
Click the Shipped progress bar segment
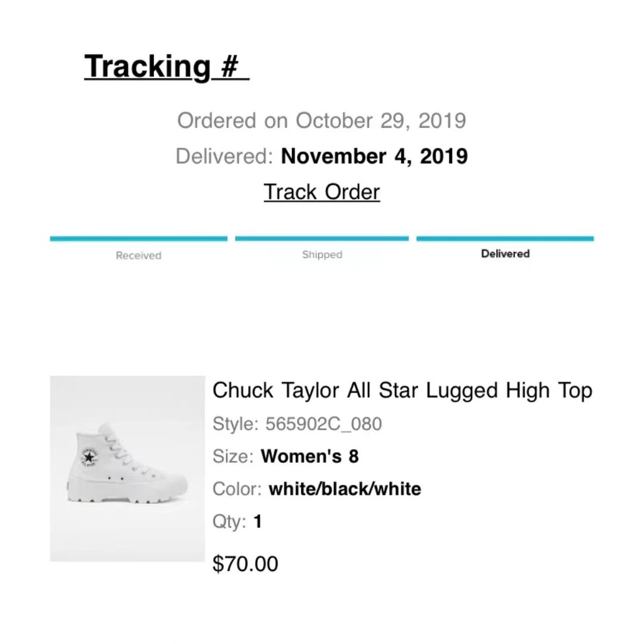[321, 239]
